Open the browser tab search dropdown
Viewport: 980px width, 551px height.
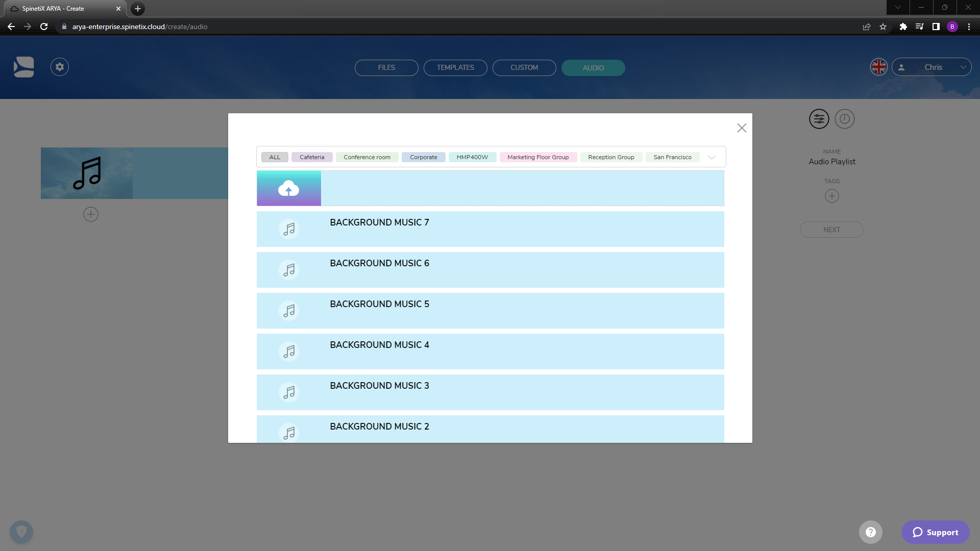[x=897, y=7]
